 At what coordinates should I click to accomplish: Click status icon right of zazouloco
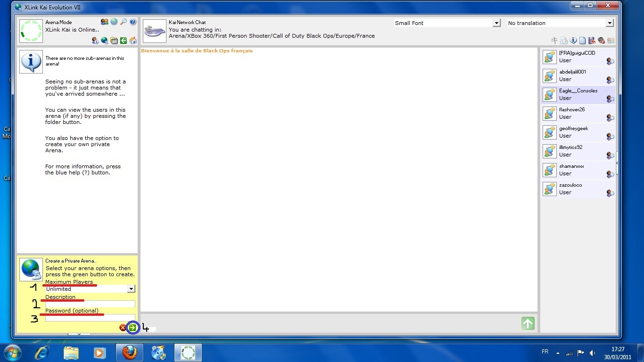[610, 193]
